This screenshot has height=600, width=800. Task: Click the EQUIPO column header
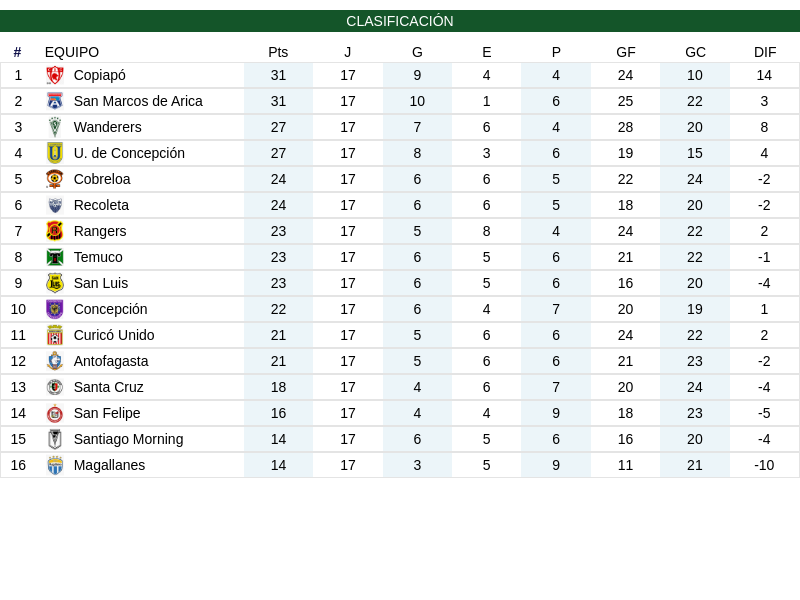tap(72, 53)
